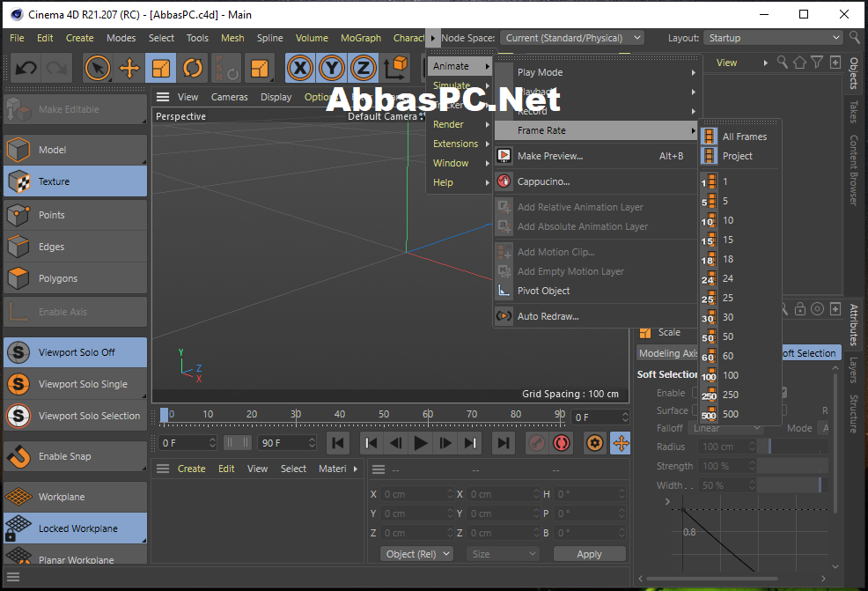This screenshot has width=868, height=591.
Task: Open the Layout Startup dropdown
Action: point(773,38)
